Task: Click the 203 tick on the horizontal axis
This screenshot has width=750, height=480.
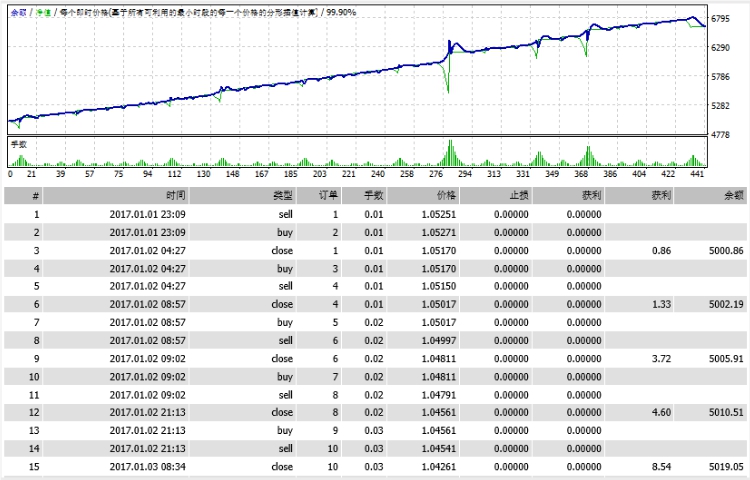Action: 320,174
